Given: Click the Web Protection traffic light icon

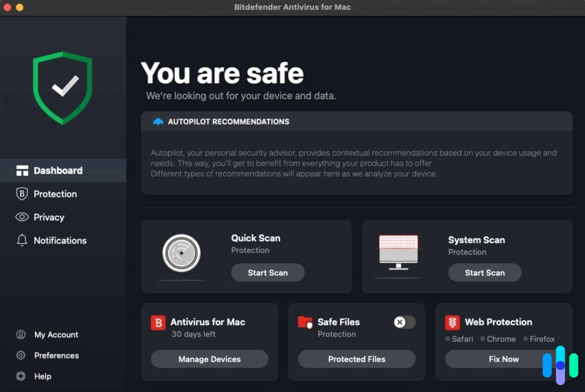Looking at the screenshot, I should pos(453,322).
